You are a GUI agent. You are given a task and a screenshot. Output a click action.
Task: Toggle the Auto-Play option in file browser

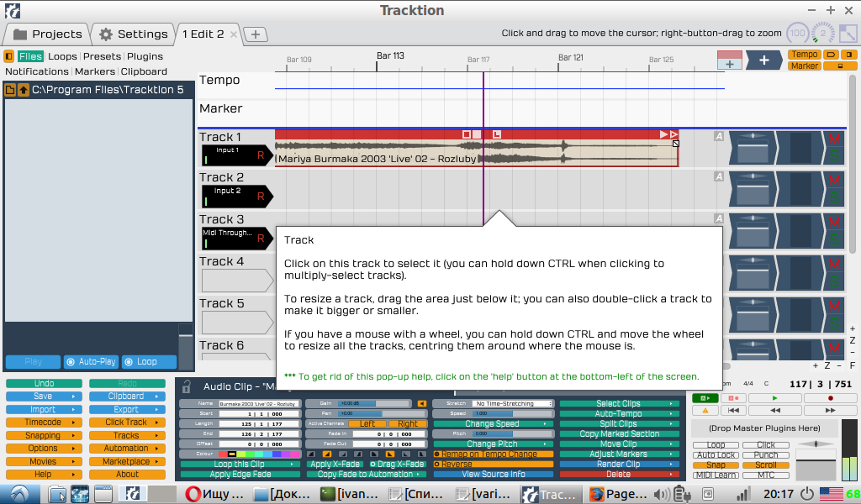(x=91, y=362)
